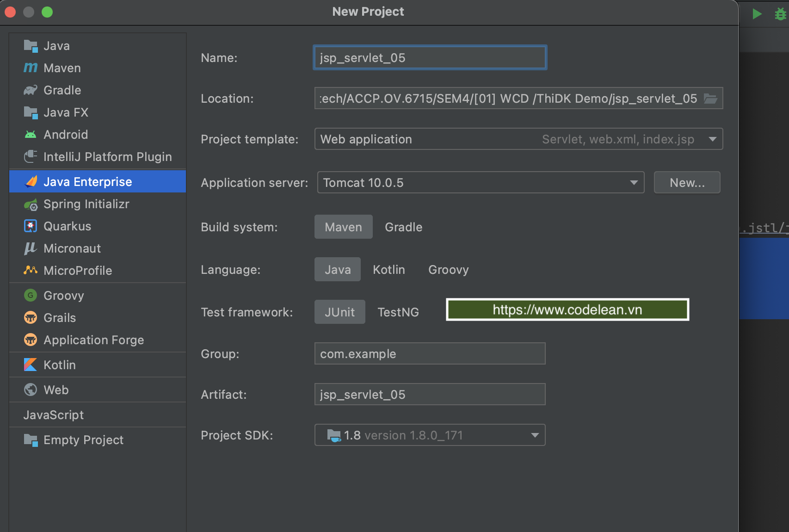This screenshot has height=532, width=789.
Task: Visit the codelean.vn link
Action: [567, 309]
